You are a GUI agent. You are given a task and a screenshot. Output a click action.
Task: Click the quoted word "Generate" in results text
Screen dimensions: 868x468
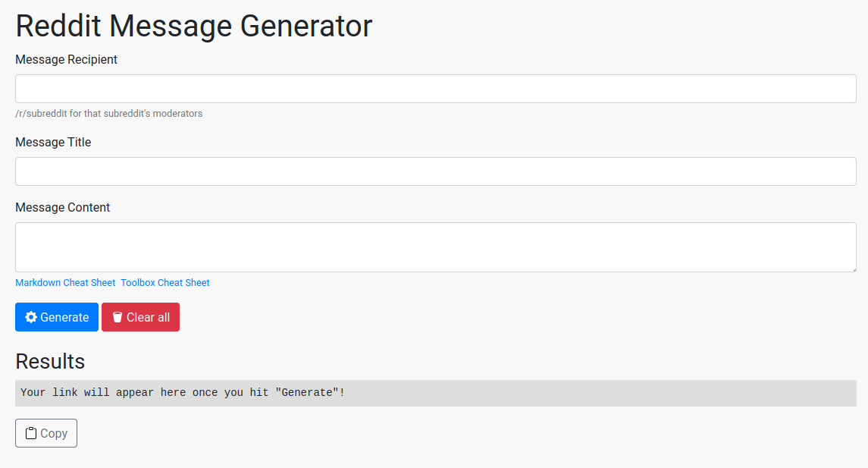(x=307, y=393)
